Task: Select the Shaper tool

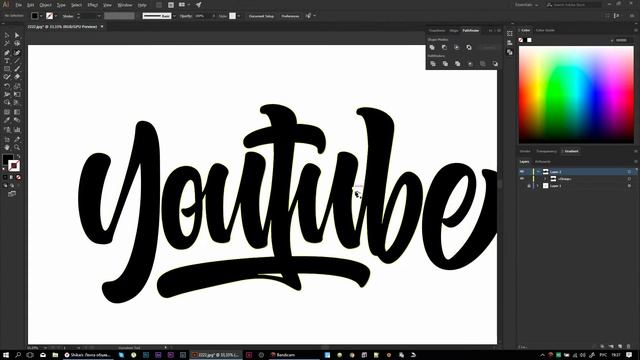Action: (7, 77)
